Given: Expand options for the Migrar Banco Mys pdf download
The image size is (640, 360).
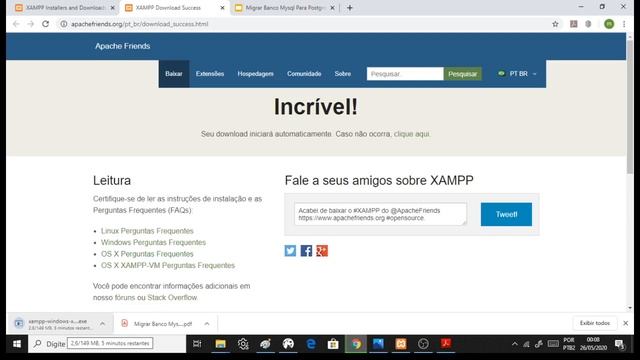Looking at the screenshot, I should 207,324.
